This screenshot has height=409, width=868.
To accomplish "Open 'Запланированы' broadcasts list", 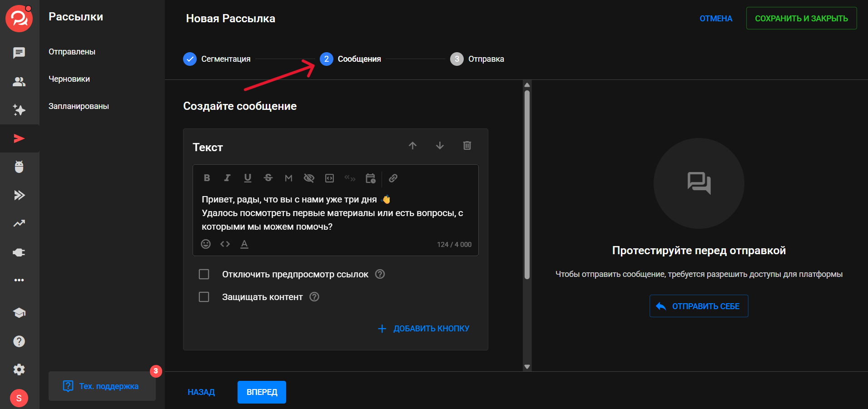I will pyautogui.click(x=79, y=106).
